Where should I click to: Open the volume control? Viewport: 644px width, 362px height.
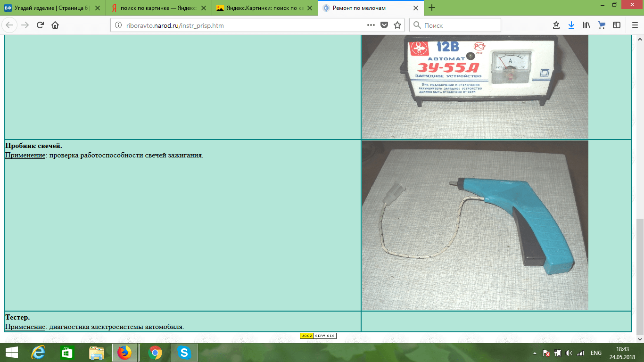click(x=569, y=353)
